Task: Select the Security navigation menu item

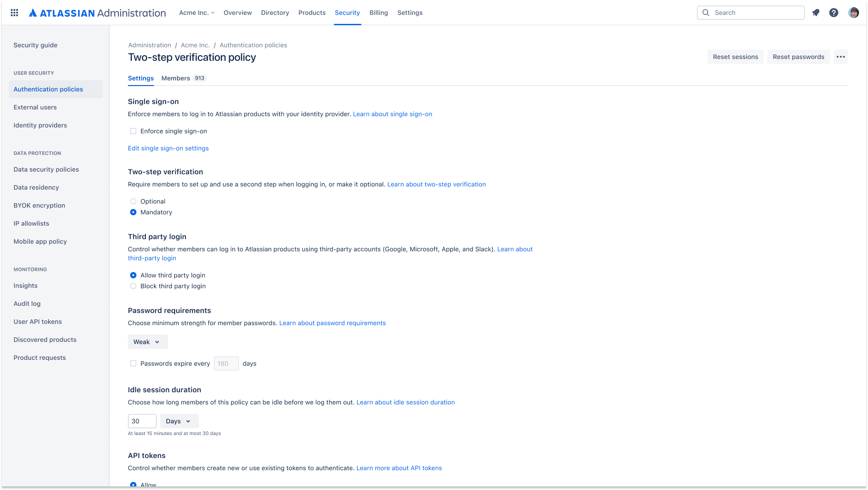Action: point(347,13)
